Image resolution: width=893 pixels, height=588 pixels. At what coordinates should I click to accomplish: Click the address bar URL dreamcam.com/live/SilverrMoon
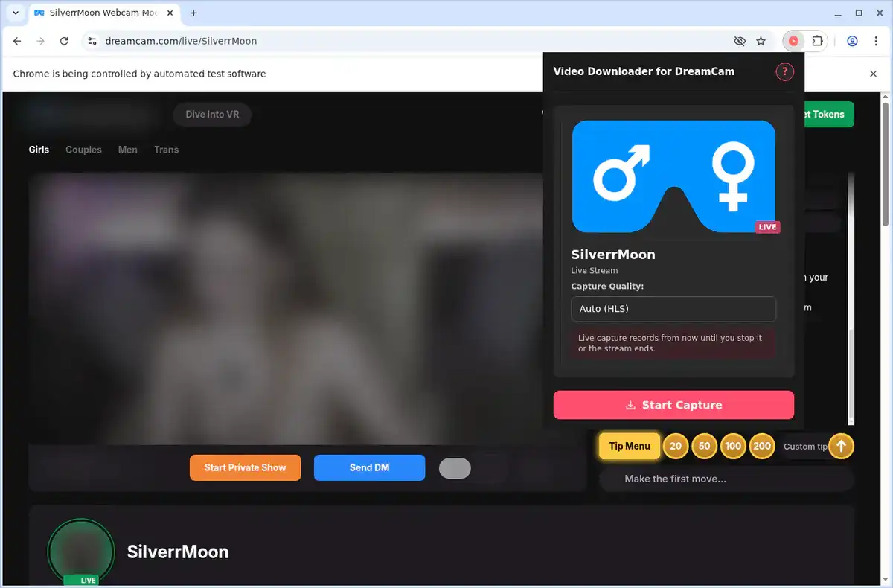pos(181,41)
